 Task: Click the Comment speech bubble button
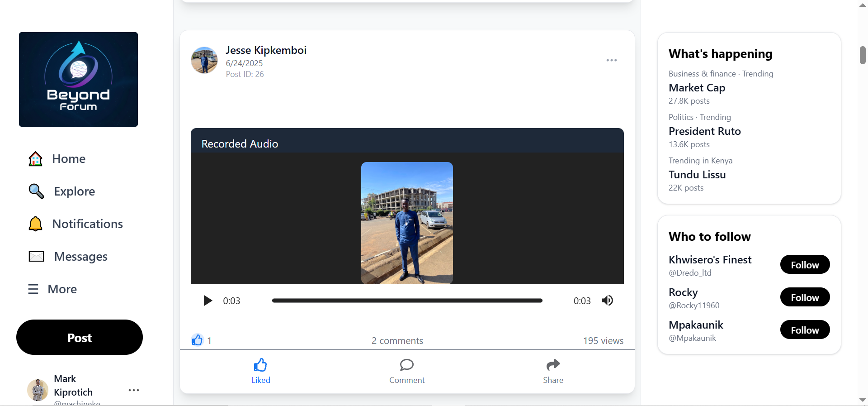(x=407, y=371)
